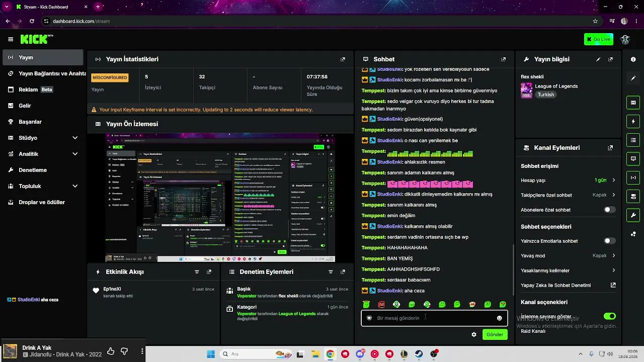Screen dimensions: 644x362
Task: Pop out the Yayın bilgisi panel
Action: point(610,59)
